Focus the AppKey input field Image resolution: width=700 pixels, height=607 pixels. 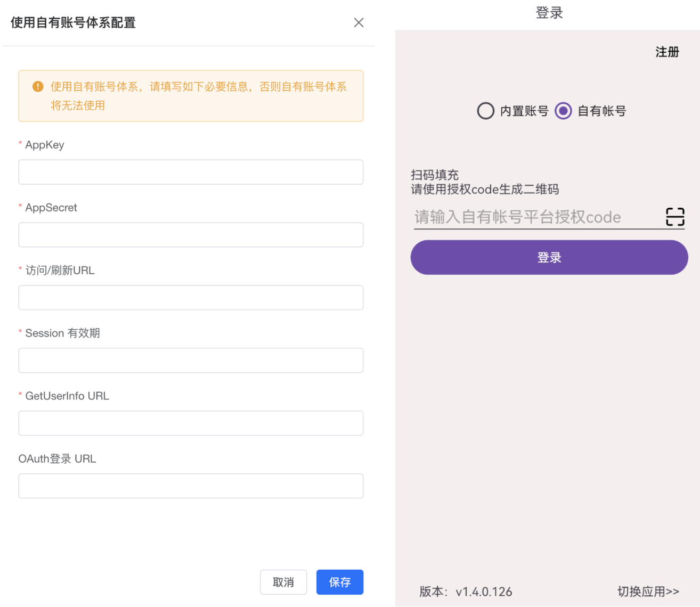[x=191, y=172]
